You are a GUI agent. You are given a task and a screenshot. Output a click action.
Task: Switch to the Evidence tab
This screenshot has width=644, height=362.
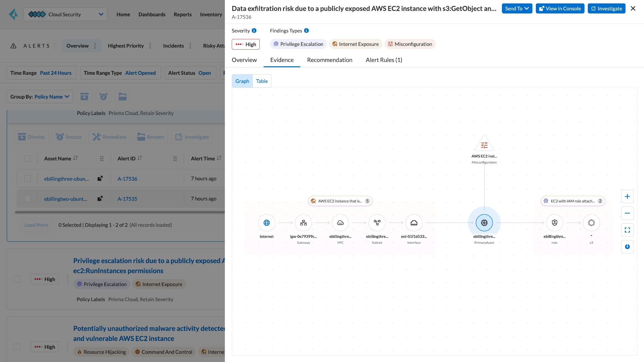(x=282, y=60)
